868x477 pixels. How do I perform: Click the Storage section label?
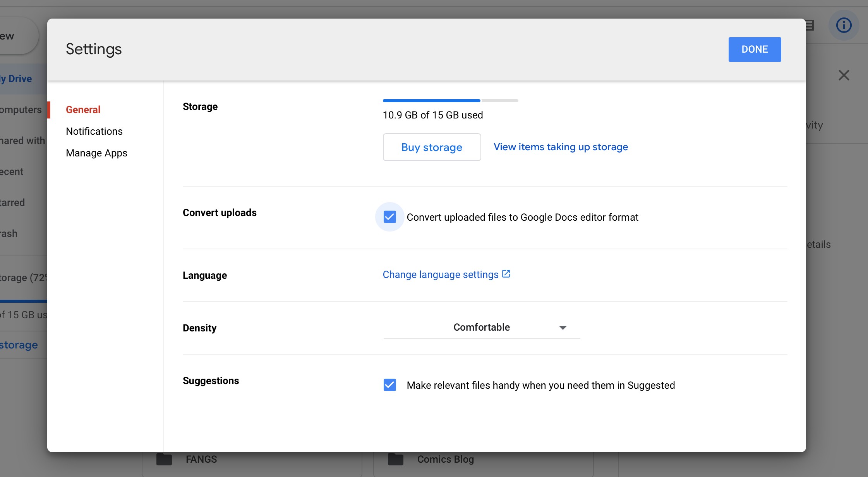pyautogui.click(x=200, y=106)
